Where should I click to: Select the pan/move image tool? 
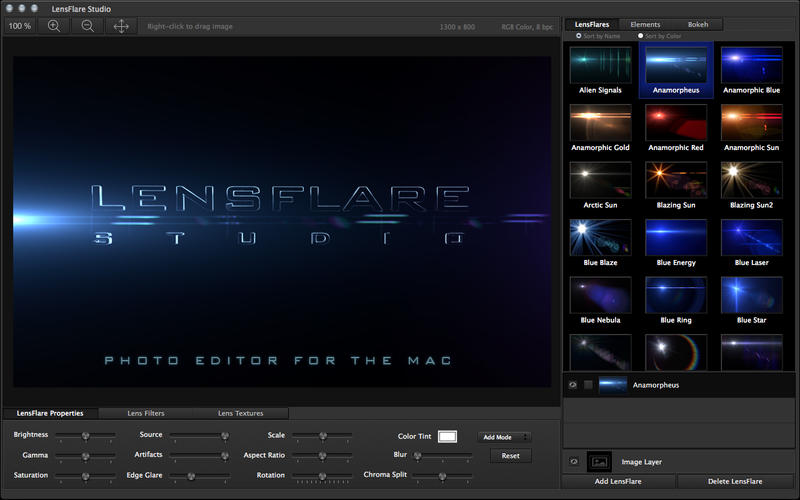tap(121, 25)
